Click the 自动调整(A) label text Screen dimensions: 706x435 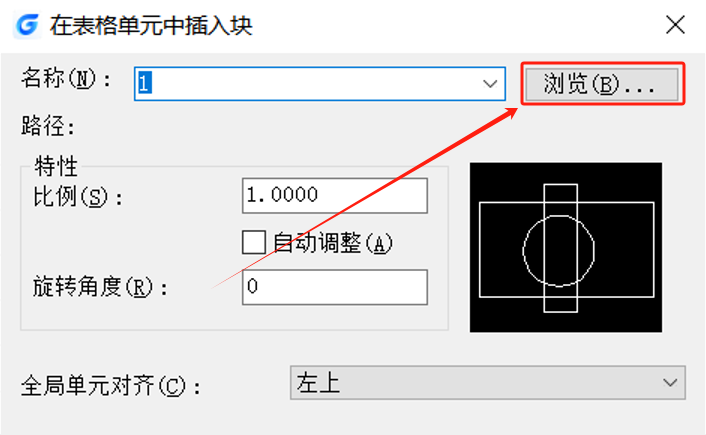point(333,243)
